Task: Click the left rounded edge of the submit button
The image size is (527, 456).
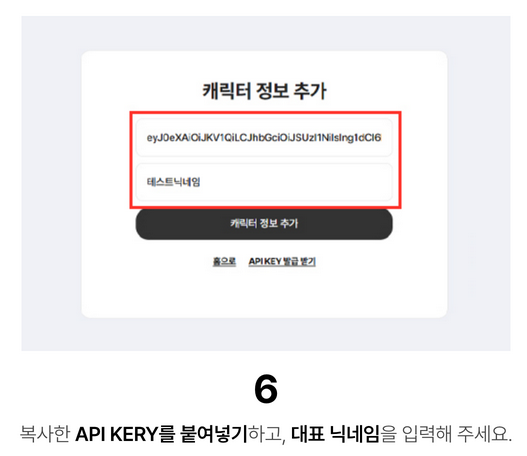Action: tap(143, 224)
